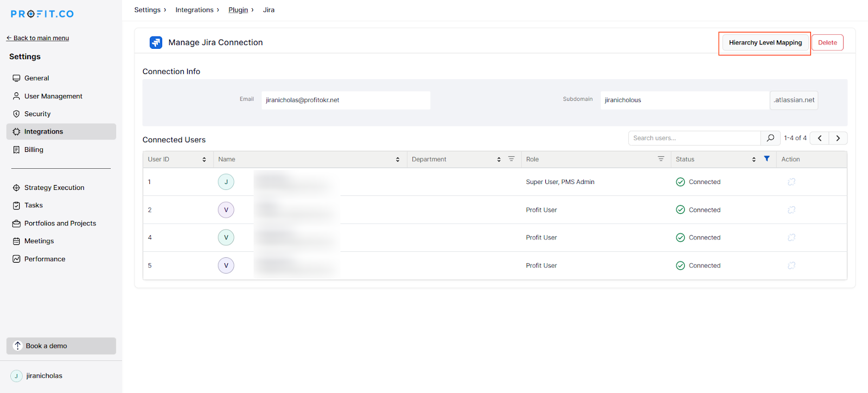The height and width of the screenshot is (393, 868).
Task: Click the action icon for user ID 5
Action: (x=792, y=265)
